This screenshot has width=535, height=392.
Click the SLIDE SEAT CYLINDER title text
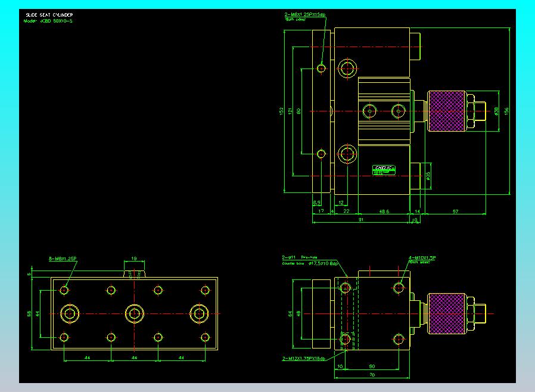pyautogui.click(x=49, y=15)
